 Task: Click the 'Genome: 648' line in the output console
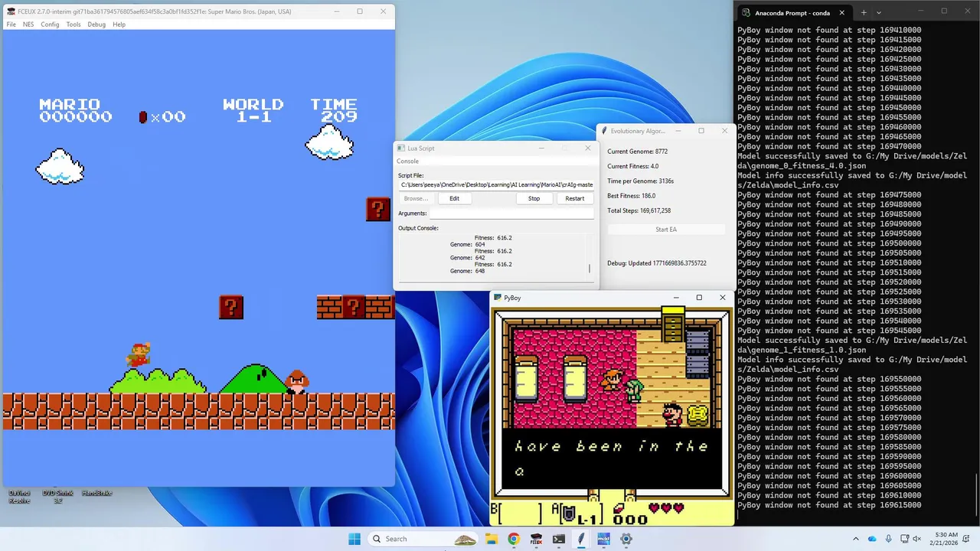click(467, 271)
